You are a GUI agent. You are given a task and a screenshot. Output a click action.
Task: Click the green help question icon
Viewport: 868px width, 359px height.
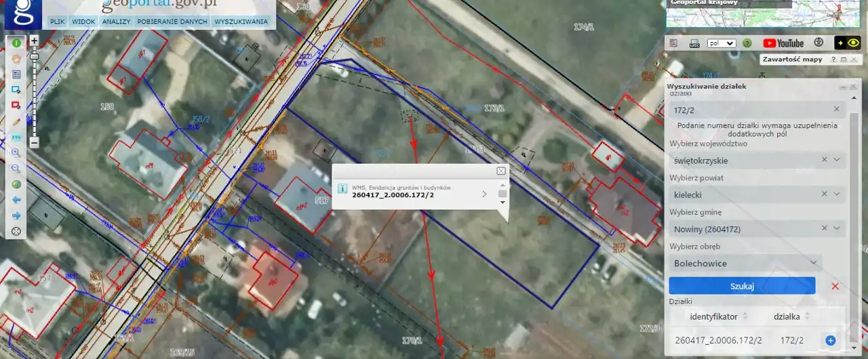pos(747,43)
